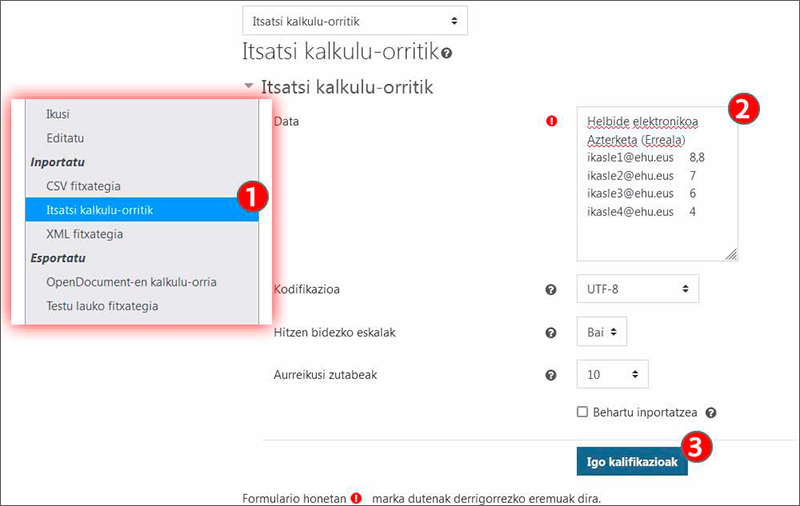The width and height of the screenshot is (800, 506).
Task: Enable the Behartu inportatzea checkbox
Action: point(582,412)
